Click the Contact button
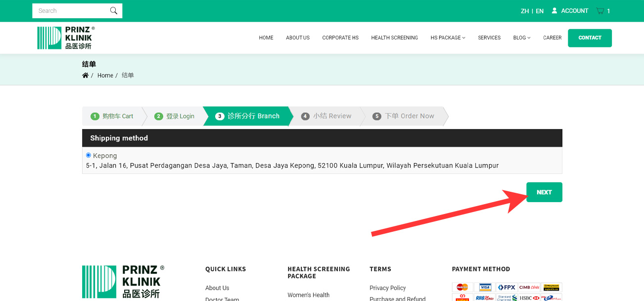644x301 pixels. click(590, 38)
